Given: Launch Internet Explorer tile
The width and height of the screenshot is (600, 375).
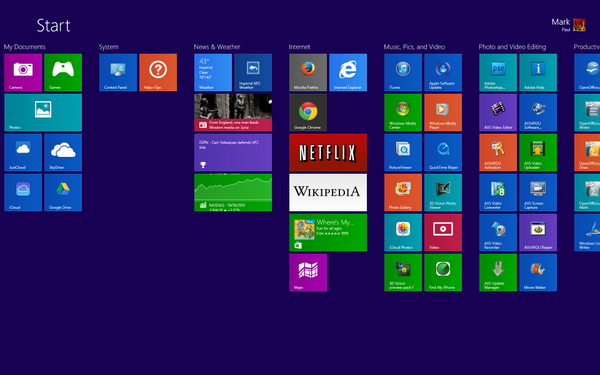Looking at the screenshot, I should tap(348, 72).
